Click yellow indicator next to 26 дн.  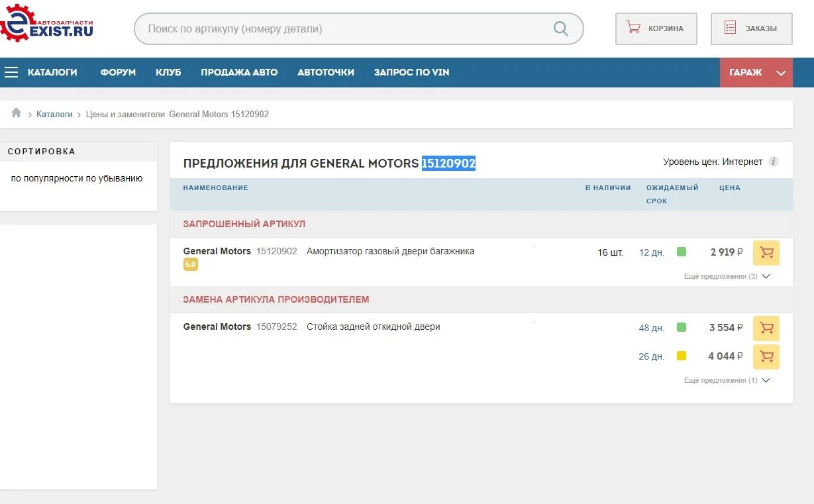click(x=682, y=356)
